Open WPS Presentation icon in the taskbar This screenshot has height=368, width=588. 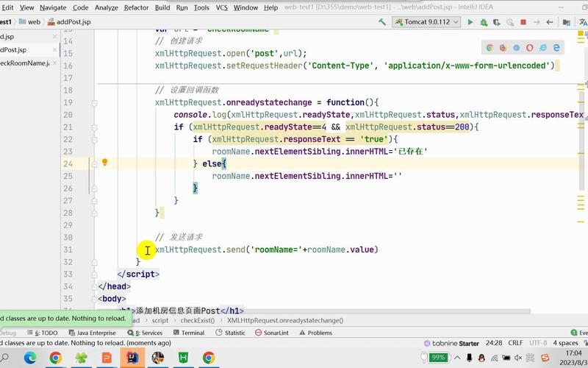[x=107, y=358]
